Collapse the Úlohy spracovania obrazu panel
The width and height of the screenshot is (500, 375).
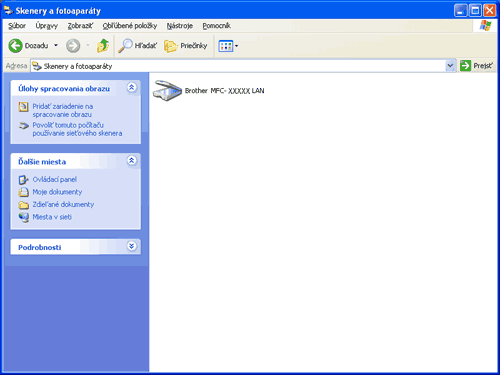132,87
